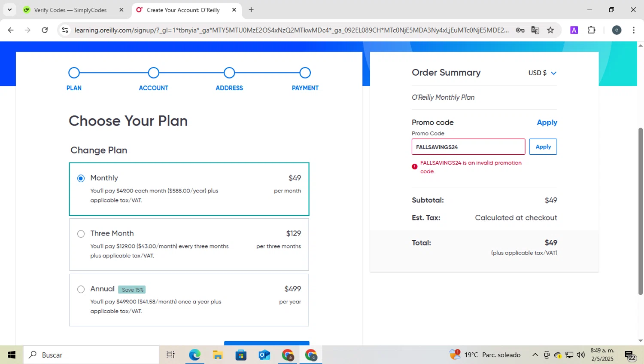This screenshot has height=364, width=644.
Task: Open the notification center icon
Action: pyautogui.click(x=630, y=355)
